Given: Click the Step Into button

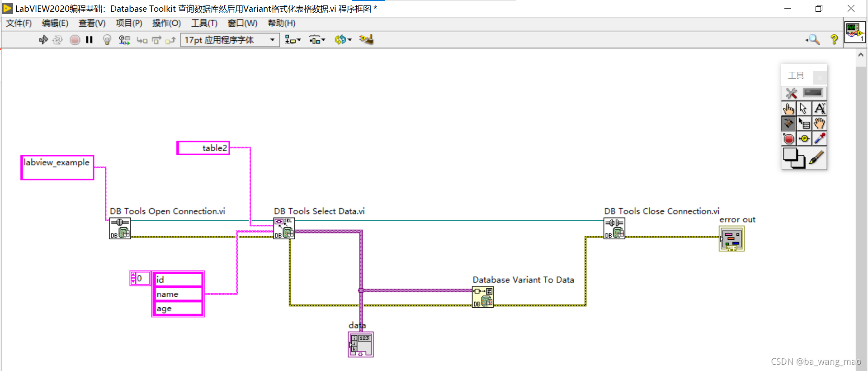Looking at the screenshot, I should pos(142,40).
